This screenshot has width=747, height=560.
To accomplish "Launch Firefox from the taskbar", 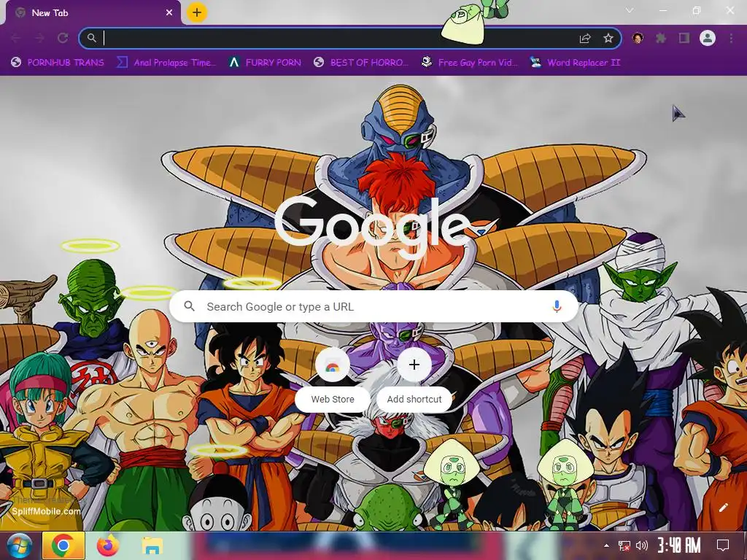I will [x=108, y=545].
